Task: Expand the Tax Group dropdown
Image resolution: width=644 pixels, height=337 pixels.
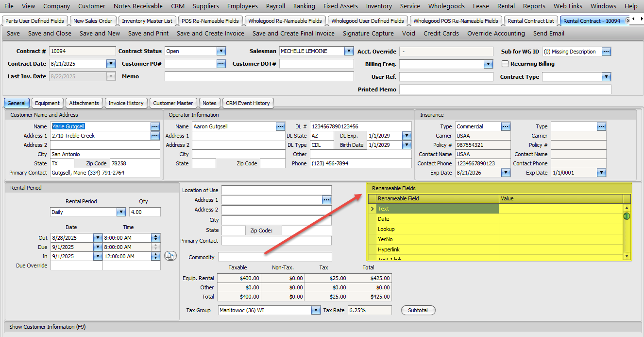Action: click(315, 310)
